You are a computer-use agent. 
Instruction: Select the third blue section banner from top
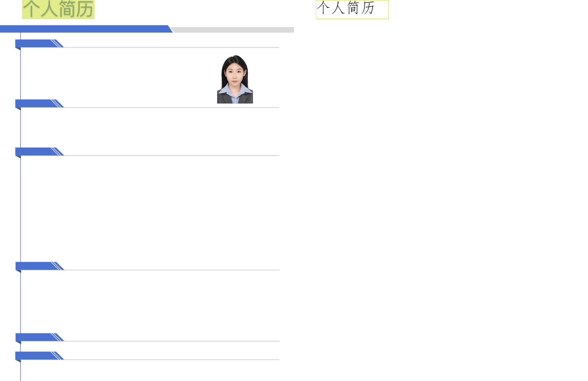(35, 151)
